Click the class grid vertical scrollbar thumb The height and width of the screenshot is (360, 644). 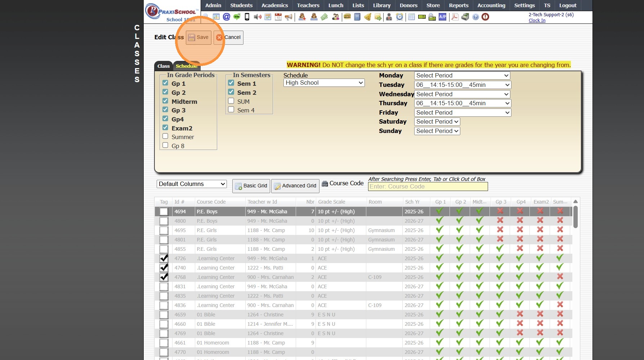[x=575, y=217]
